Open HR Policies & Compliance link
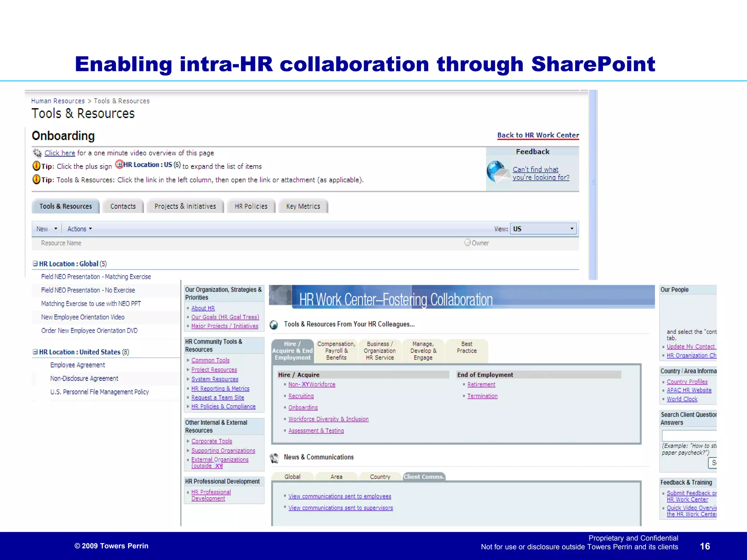Screen dimensions: 747x560 (223, 407)
